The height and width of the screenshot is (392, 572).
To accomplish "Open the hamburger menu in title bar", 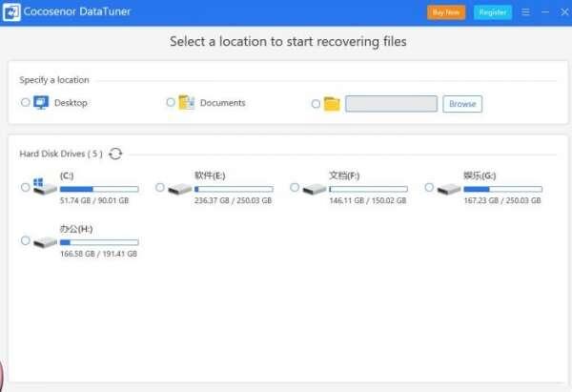I will [525, 12].
